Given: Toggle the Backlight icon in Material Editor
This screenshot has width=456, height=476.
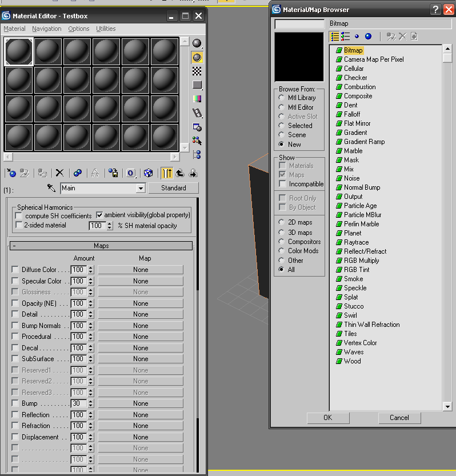Looking at the screenshot, I should click(197, 57).
